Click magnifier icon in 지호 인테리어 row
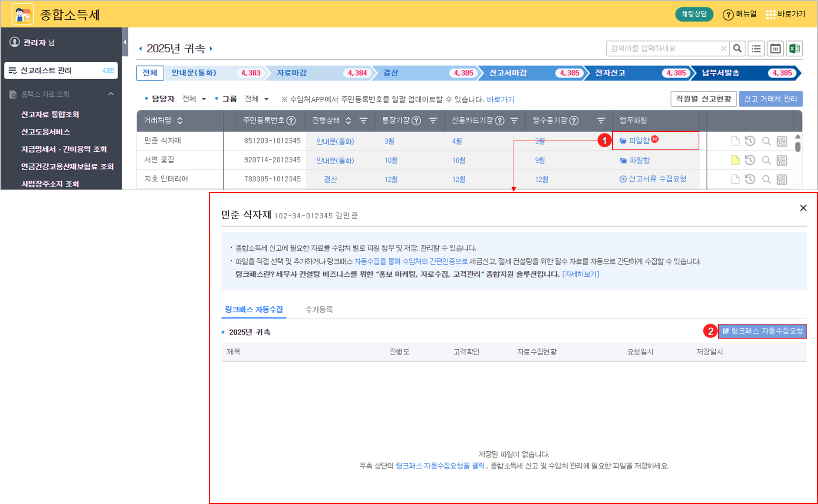This screenshot has width=818, height=504. [x=766, y=179]
